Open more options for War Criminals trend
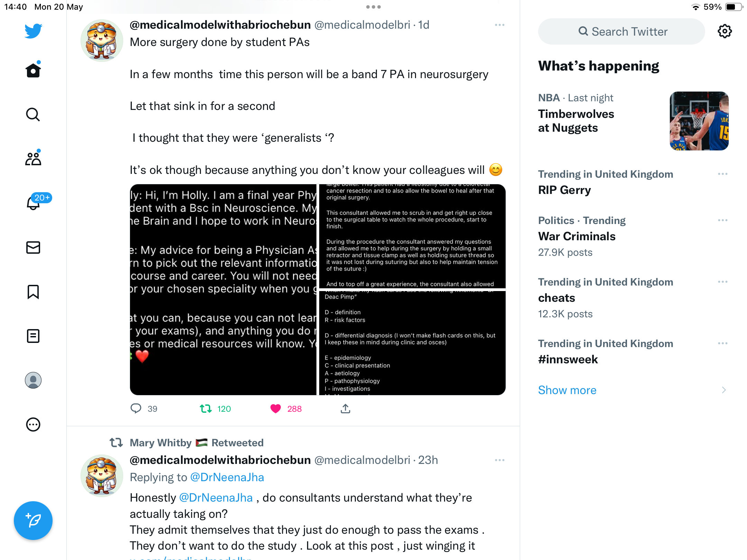747x560 pixels. tap(722, 220)
